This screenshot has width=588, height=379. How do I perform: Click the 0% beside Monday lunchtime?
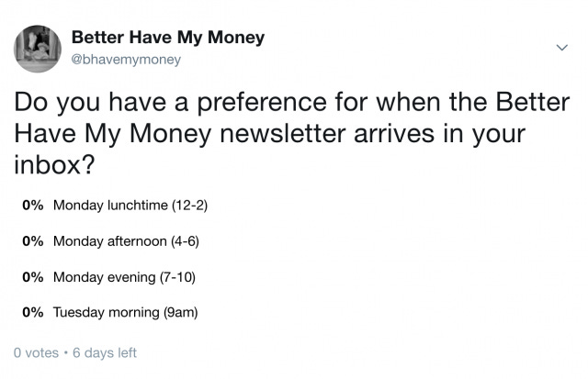(x=34, y=205)
